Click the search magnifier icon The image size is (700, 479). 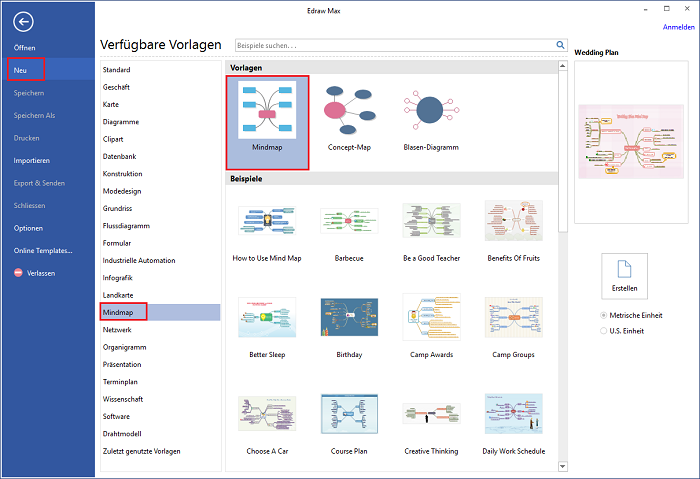point(560,45)
